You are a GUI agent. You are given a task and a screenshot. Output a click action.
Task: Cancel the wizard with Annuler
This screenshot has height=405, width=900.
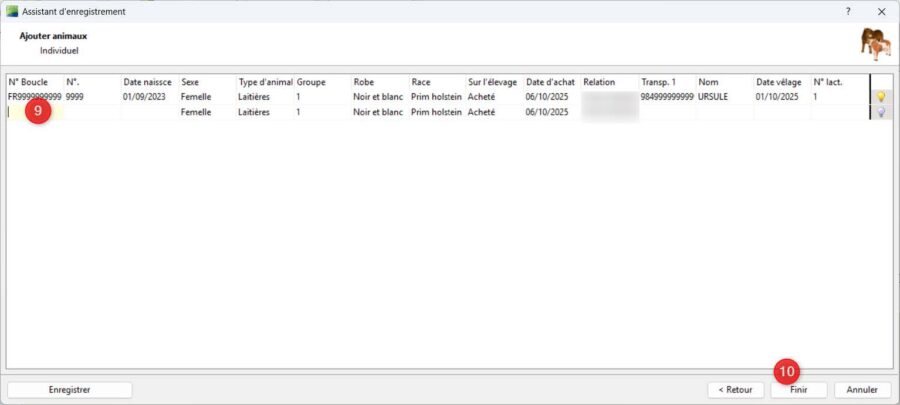pos(862,389)
